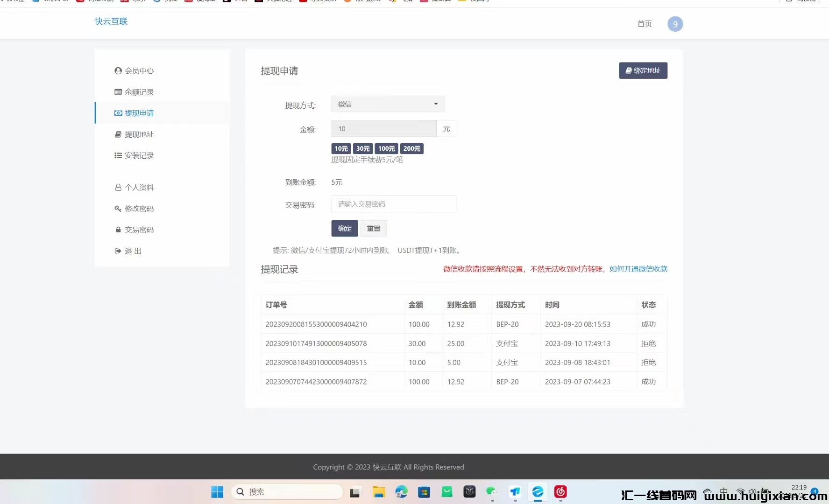The width and height of the screenshot is (829, 504).
Task: Open the 提现方式 dropdown showing 微信
Action: (x=388, y=104)
